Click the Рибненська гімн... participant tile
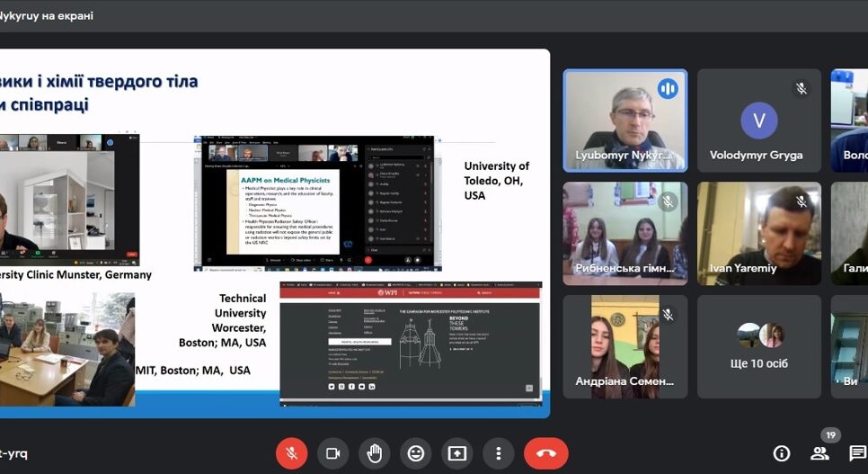Screen dimensions: 868x474 point(624,233)
